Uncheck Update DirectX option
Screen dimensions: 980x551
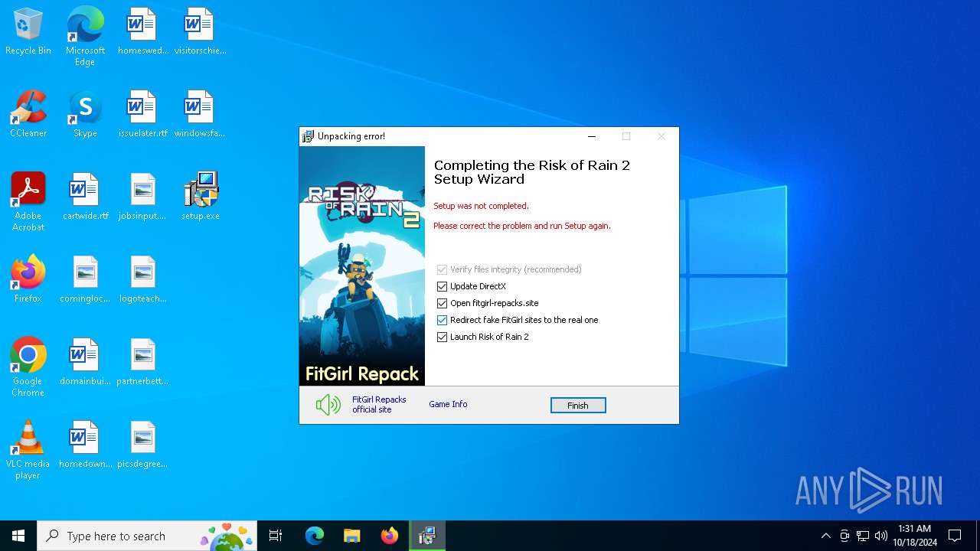(442, 286)
